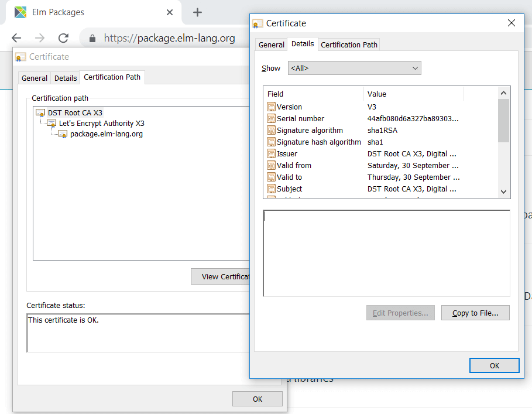This screenshot has width=532, height=414.
Task: Click the certificate icon in the back Certificate window's title bar
Action: pyautogui.click(x=20, y=57)
